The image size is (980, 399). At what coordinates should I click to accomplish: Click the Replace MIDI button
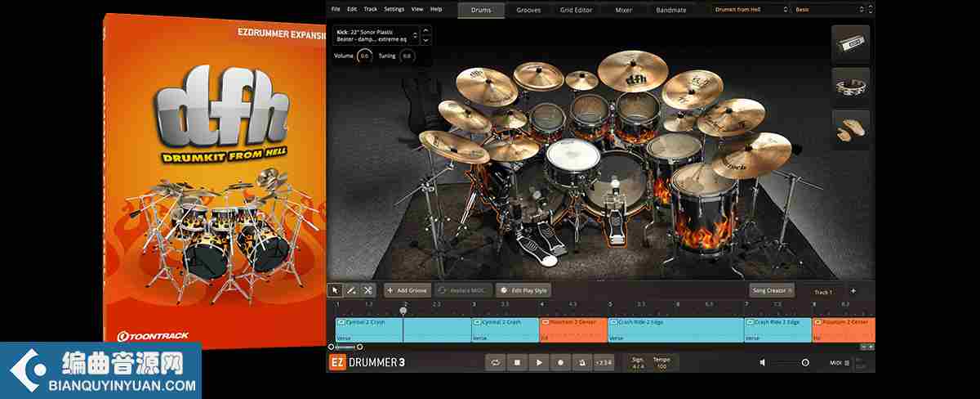pos(464,290)
